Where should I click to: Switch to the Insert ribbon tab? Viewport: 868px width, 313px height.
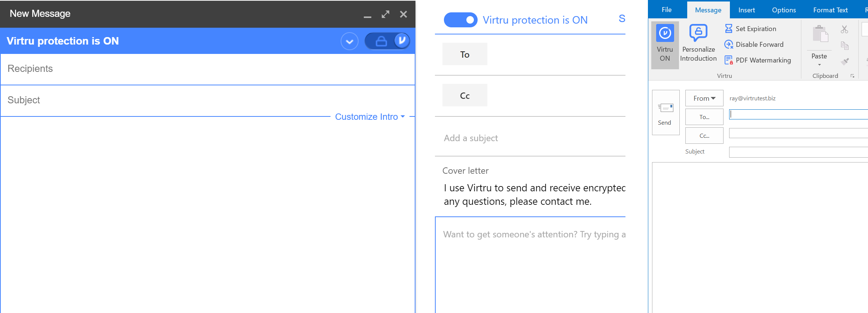747,10
